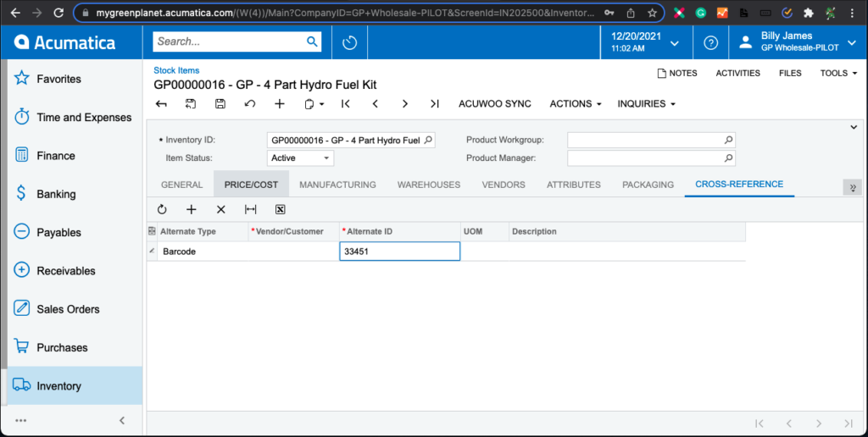
Task: Refresh the cross-reference grid
Action: tap(162, 209)
